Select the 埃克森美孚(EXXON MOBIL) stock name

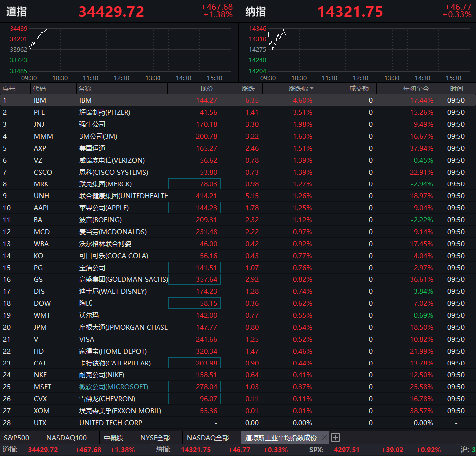click(x=120, y=411)
